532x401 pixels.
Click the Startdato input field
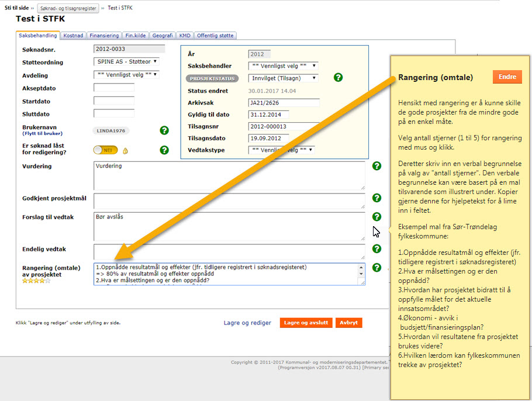tap(114, 101)
